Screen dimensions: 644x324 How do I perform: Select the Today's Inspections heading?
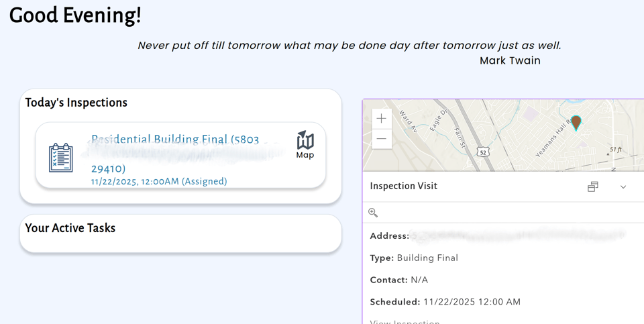coord(76,102)
